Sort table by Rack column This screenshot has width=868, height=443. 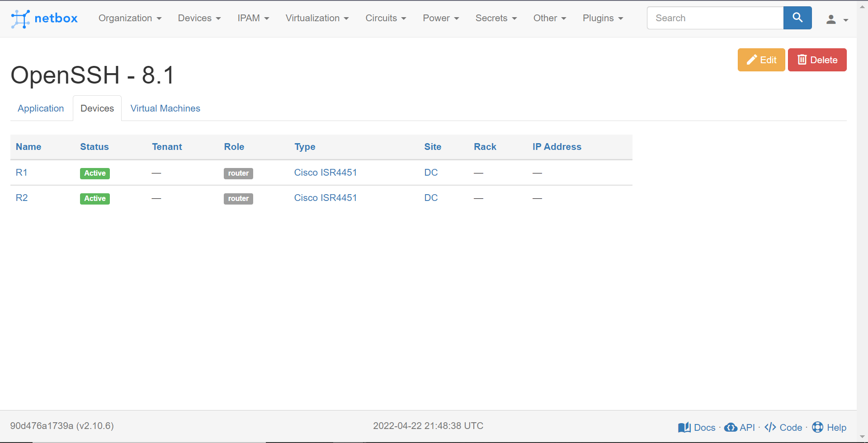[485, 147]
